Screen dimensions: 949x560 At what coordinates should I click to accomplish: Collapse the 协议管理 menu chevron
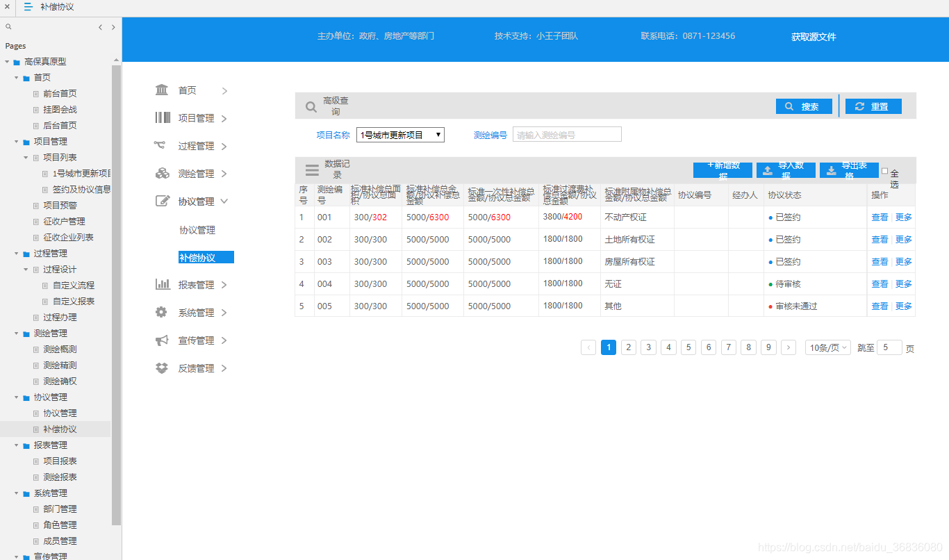click(224, 201)
